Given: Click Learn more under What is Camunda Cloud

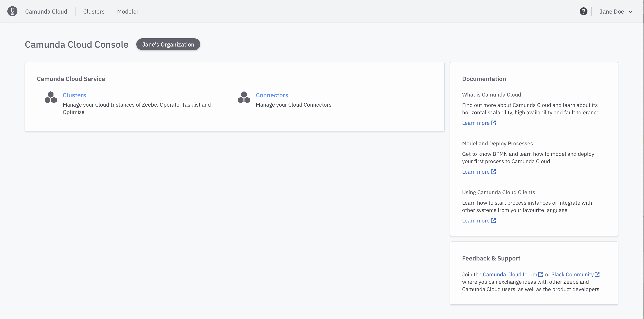Looking at the screenshot, I should click(x=476, y=123).
